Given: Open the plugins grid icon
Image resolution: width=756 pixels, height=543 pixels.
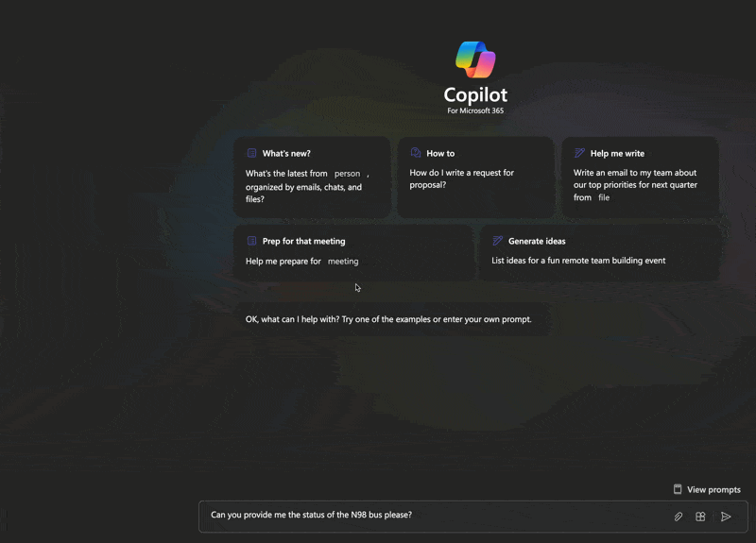Looking at the screenshot, I should click(700, 517).
